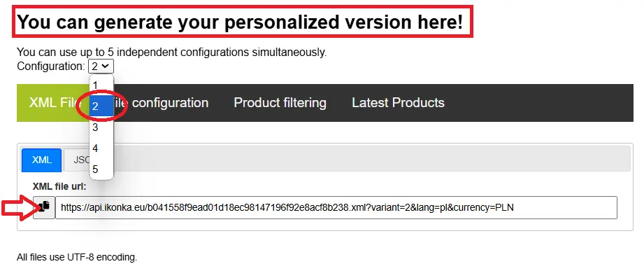Image resolution: width=644 pixels, height=278 pixels.
Task: Choose the highlighted option 2
Action: click(101, 106)
